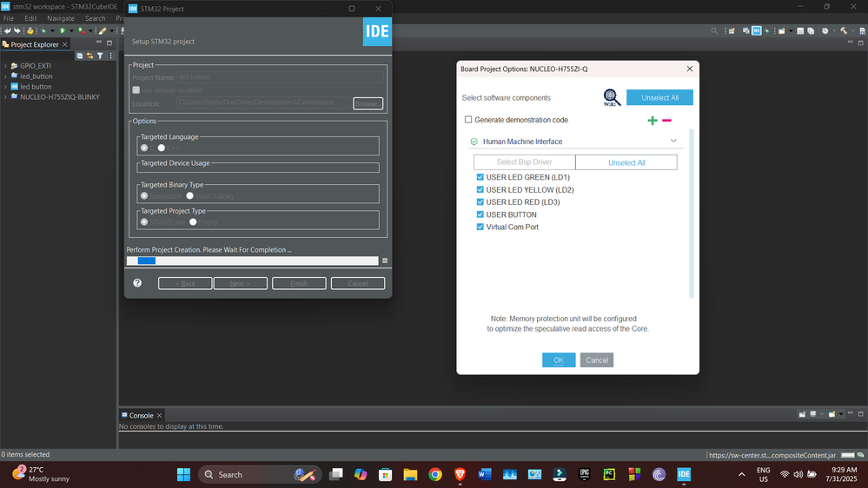868x488 pixels.
Task: Uncheck USER LED GREEN (LD1)
Action: tap(480, 177)
